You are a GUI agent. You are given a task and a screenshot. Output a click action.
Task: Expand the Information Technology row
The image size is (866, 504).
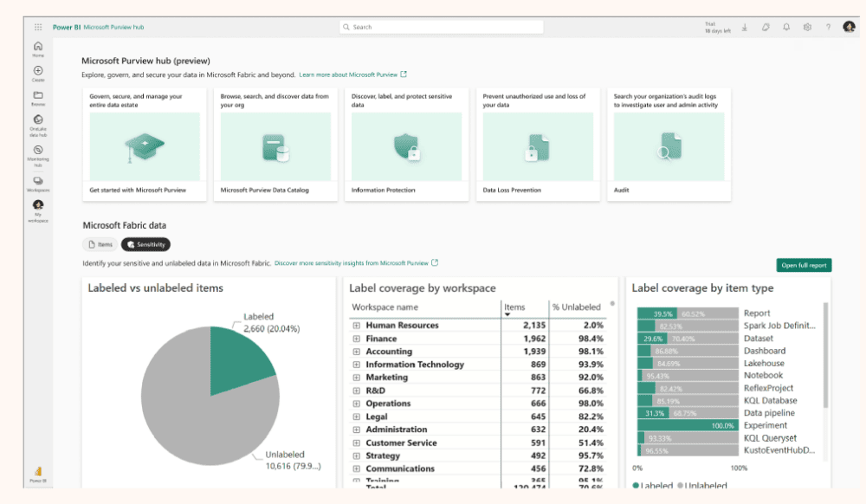[357, 365]
